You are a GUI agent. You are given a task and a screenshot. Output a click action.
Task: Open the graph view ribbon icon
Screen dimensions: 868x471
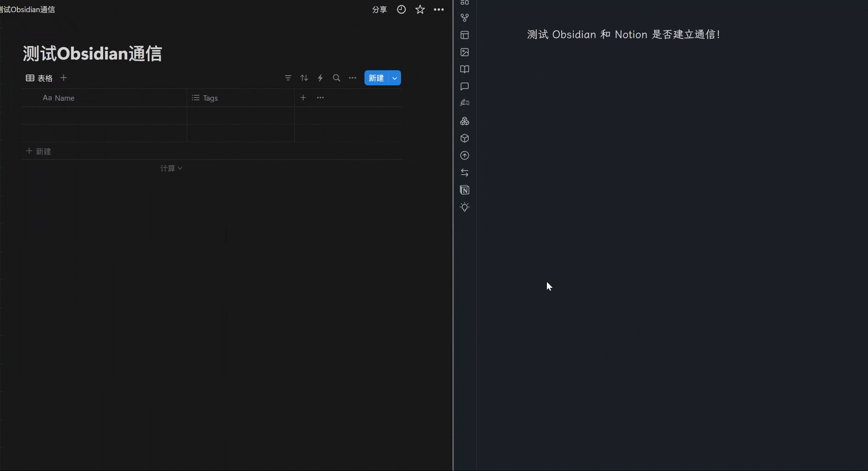tap(464, 18)
